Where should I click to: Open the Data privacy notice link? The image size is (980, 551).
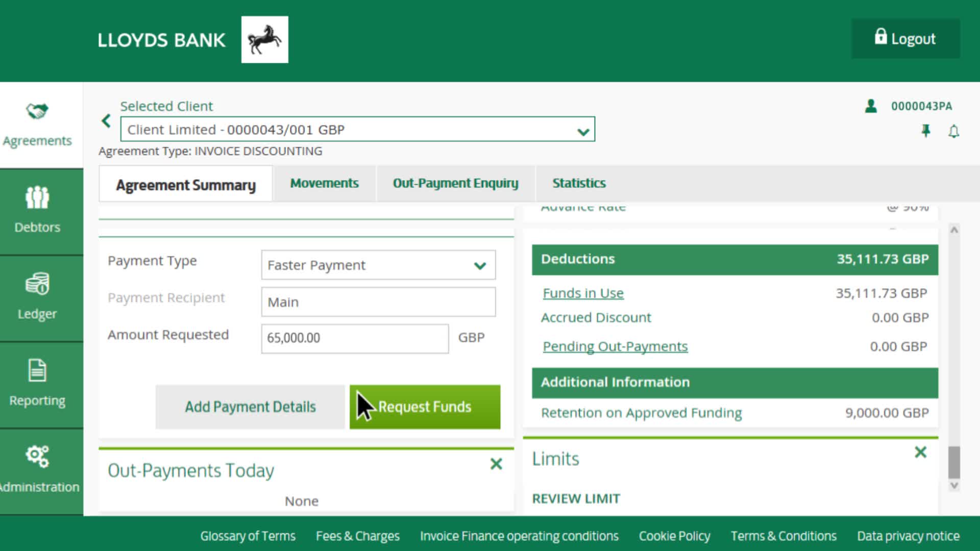908,536
